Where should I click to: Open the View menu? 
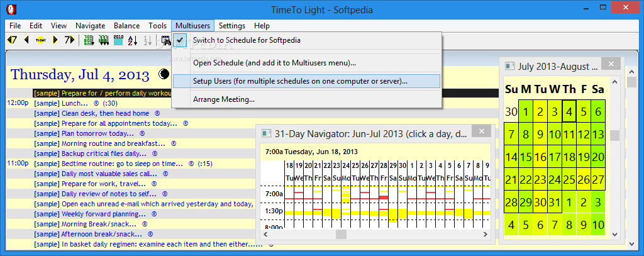point(58,26)
